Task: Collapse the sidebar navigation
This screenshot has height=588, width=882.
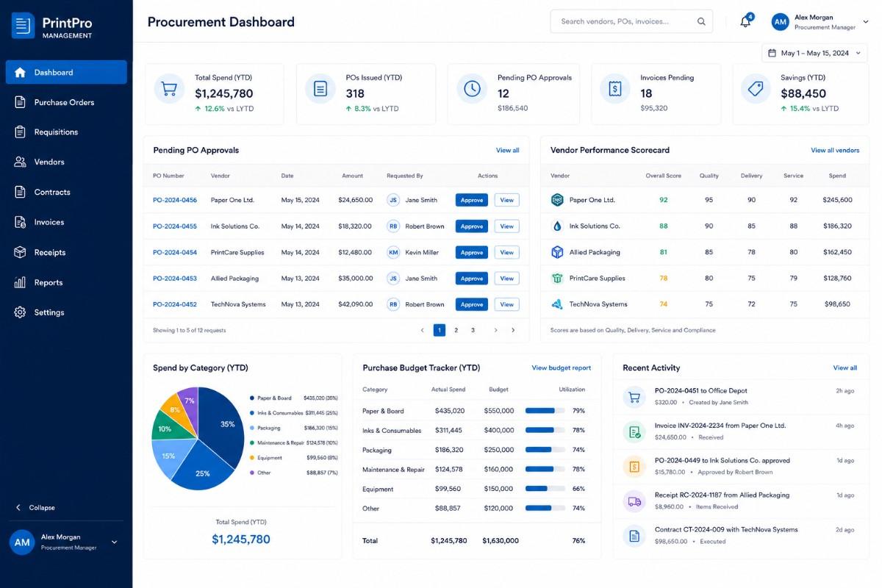Action: pos(35,508)
